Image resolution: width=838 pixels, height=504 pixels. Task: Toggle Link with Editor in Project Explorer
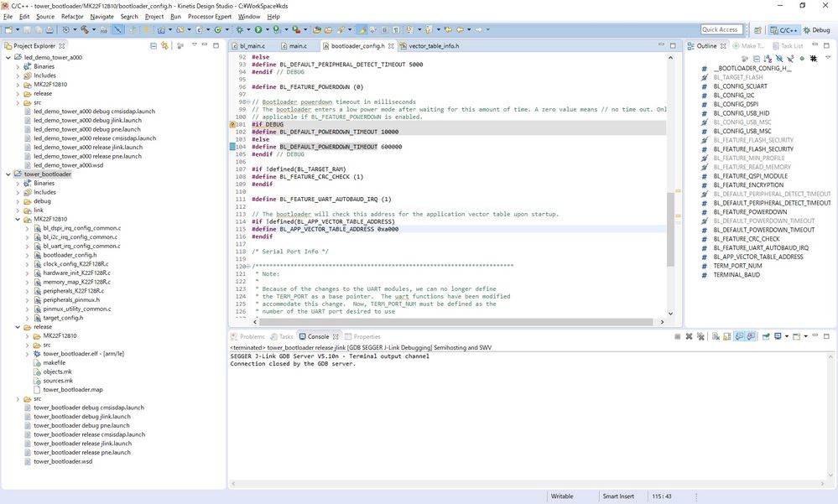tap(164, 46)
